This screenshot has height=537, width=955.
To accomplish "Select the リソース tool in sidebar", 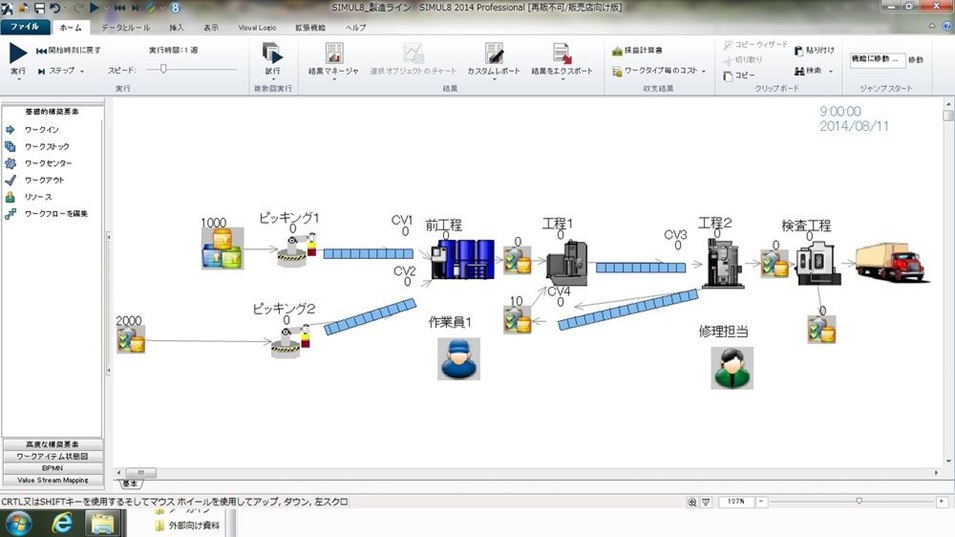I will (11, 197).
